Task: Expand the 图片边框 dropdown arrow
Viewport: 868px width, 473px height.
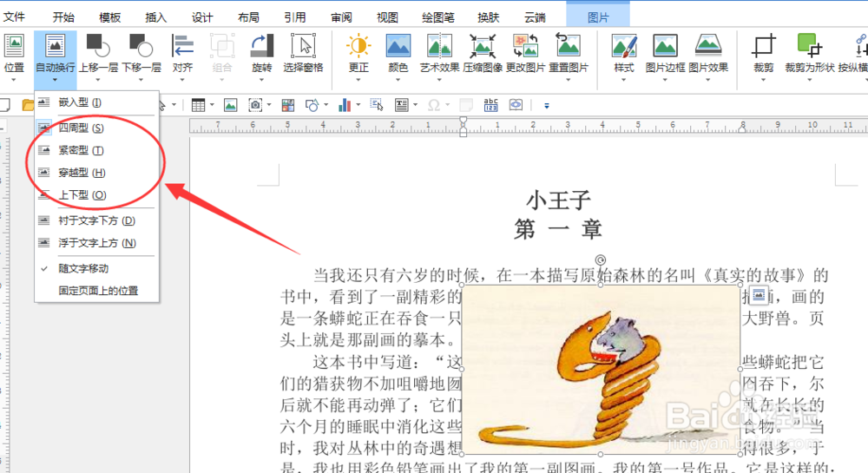Action: point(665,80)
